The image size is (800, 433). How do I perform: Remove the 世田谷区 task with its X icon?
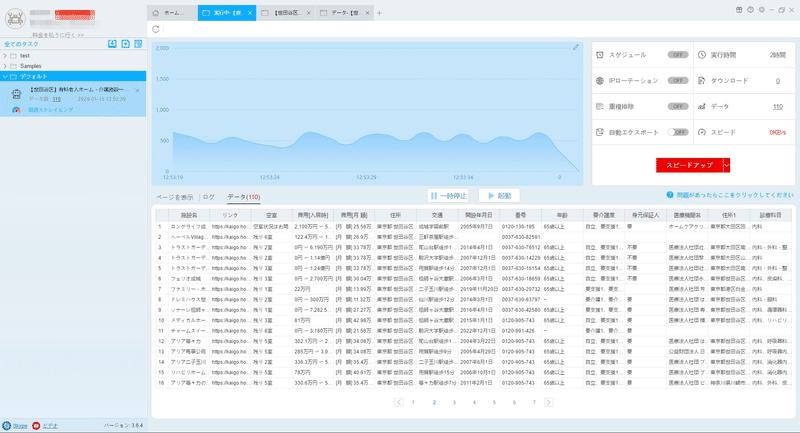point(137,90)
